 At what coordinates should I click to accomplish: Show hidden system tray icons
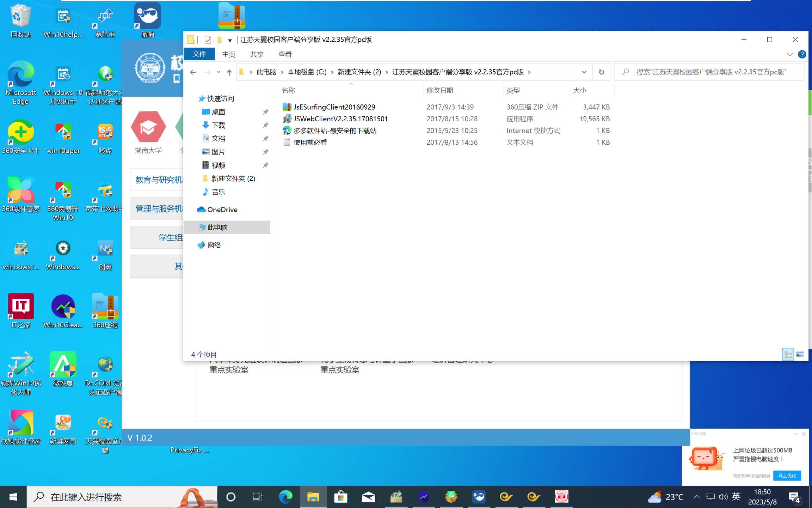click(x=696, y=497)
